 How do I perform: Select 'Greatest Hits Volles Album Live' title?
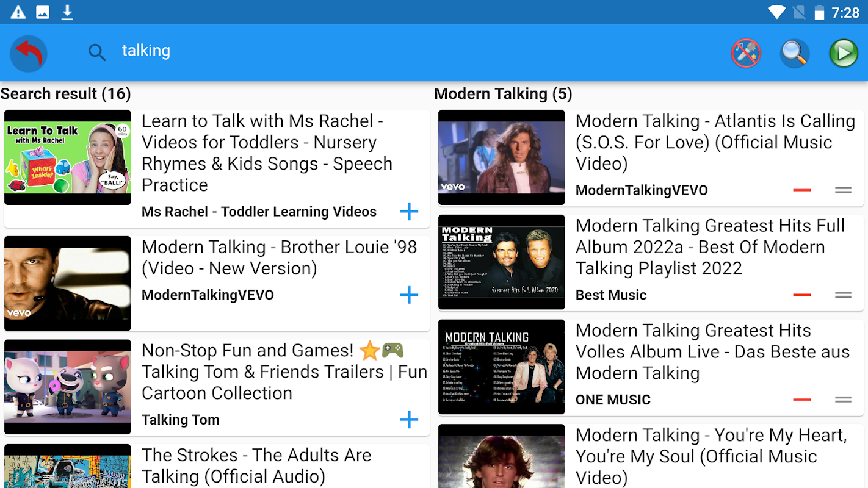pos(712,352)
